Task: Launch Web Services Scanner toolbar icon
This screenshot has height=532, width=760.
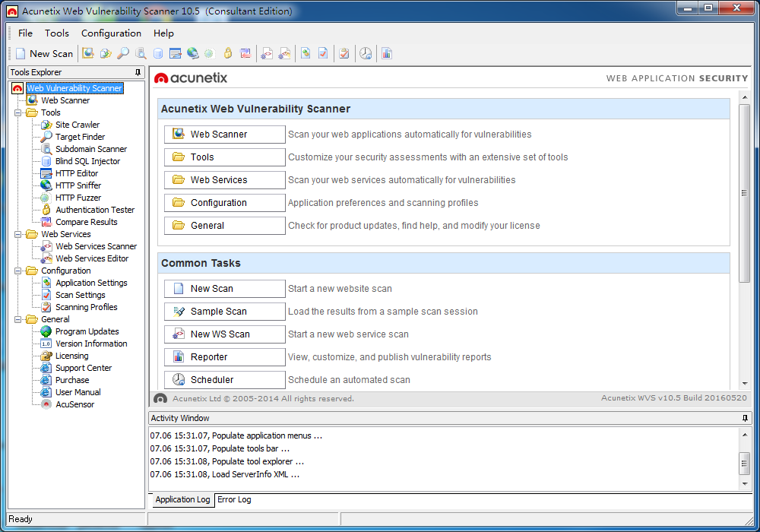Action: point(267,53)
